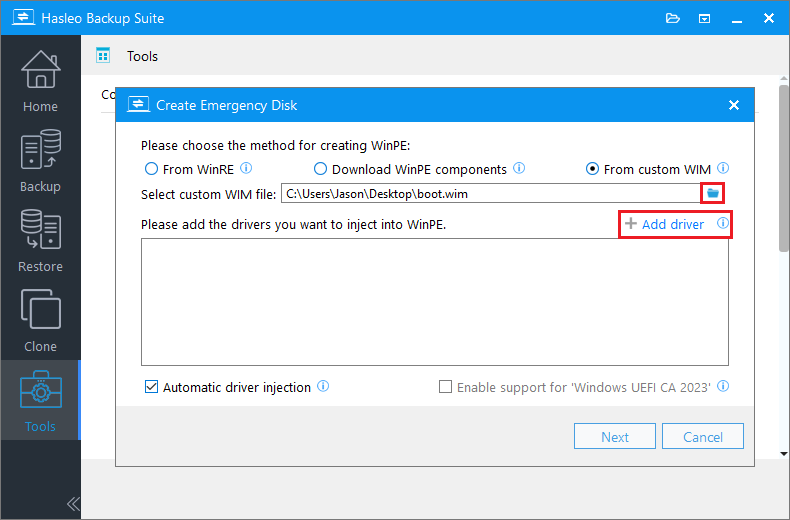Click the Cancel button

coord(703,436)
